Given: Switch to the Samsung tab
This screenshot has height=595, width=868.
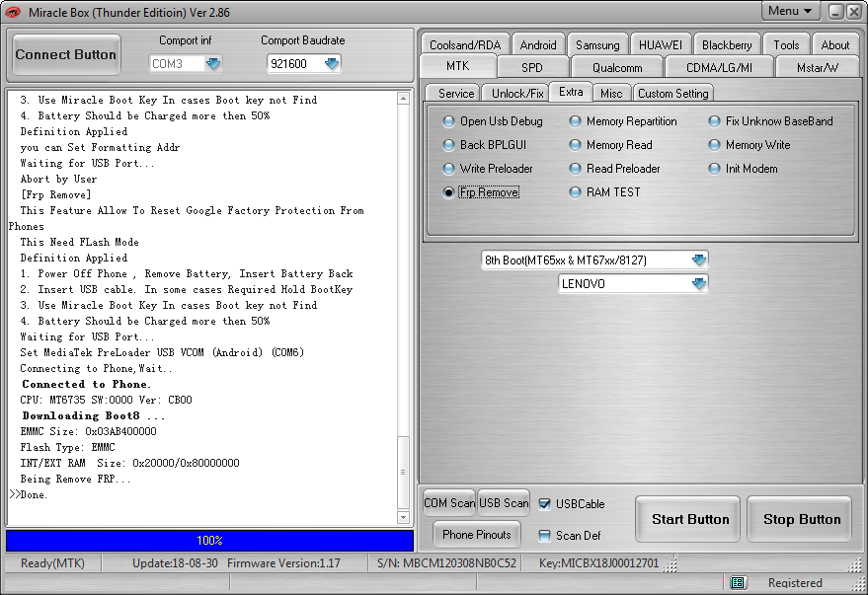Looking at the screenshot, I should pos(597,44).
